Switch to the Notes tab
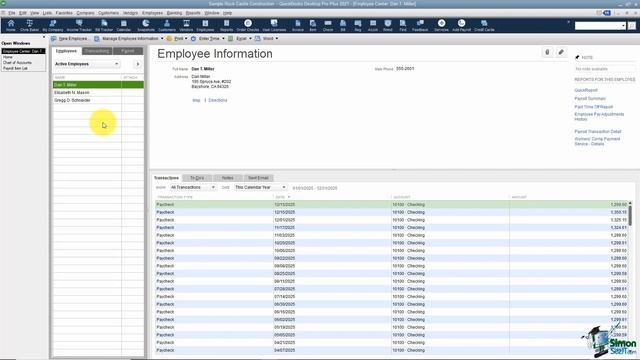 click(x=228, y=178)
